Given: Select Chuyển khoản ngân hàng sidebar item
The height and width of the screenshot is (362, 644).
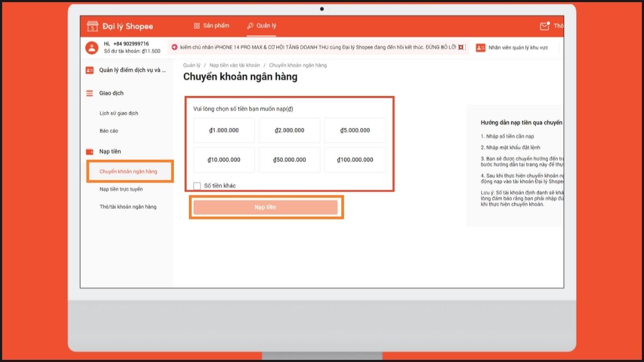Looking at the screenshot, I should point(128,172).
